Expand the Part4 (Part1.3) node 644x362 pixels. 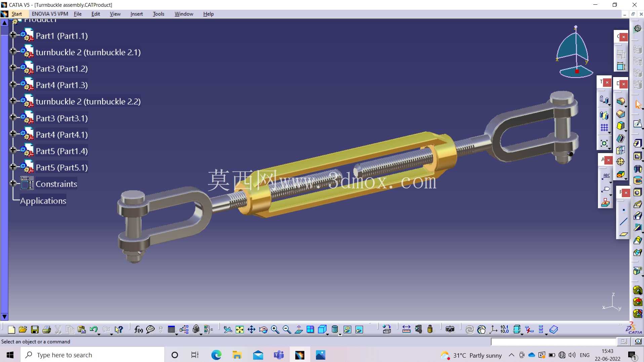tap(13, 84)
